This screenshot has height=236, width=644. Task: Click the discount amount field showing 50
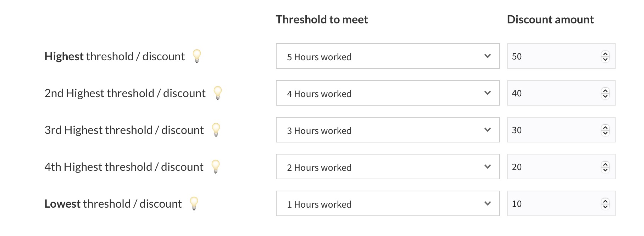553,56
